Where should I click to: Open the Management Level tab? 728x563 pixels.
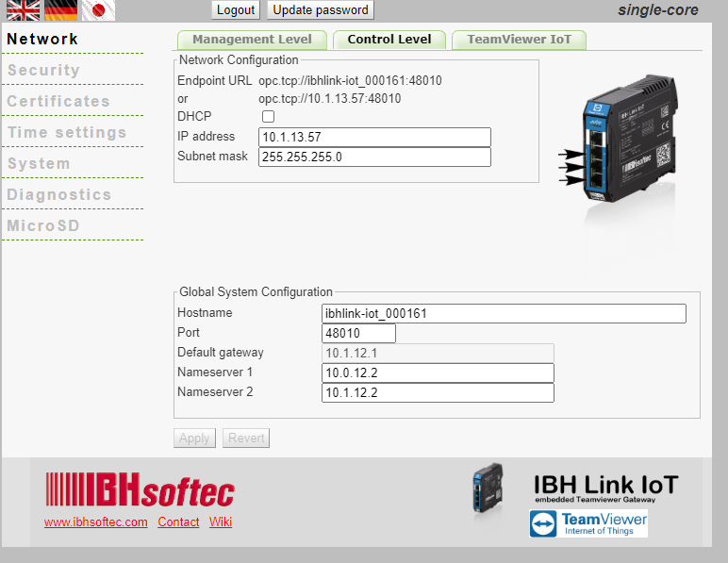click(x=252, y=40)
